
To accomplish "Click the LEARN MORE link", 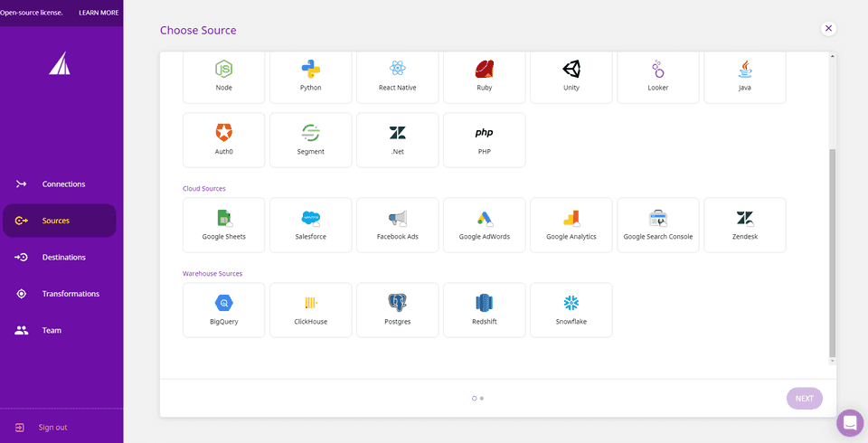I will click(x=99, y=12).
